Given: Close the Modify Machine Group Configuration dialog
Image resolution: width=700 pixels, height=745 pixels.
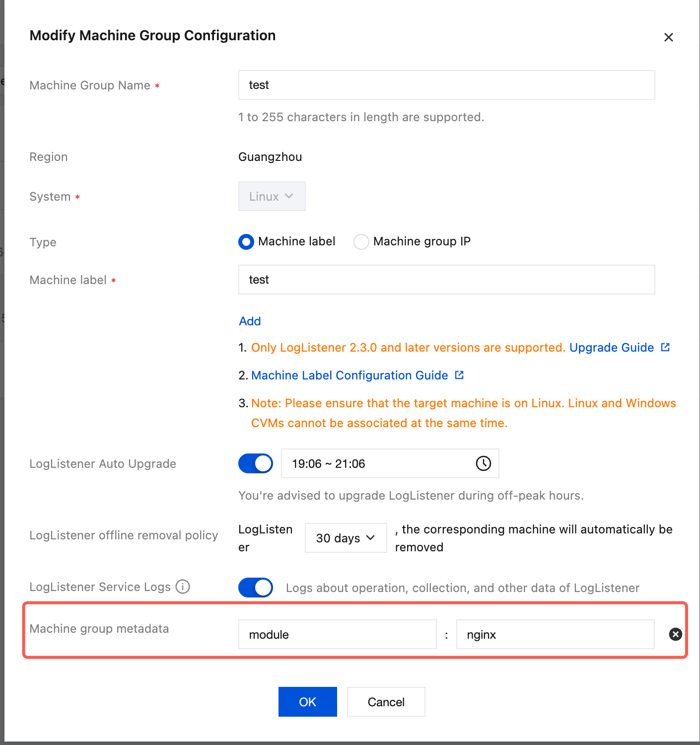Looking at the screenshot, I should pos(668,37).
